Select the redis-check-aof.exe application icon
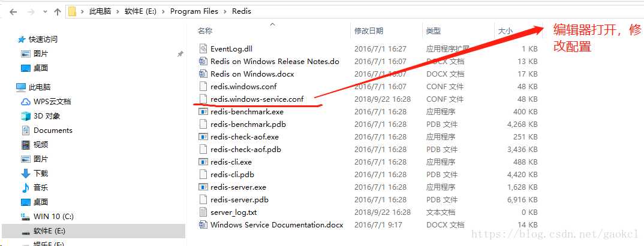The image size is (644, 246). coord(203,137)
